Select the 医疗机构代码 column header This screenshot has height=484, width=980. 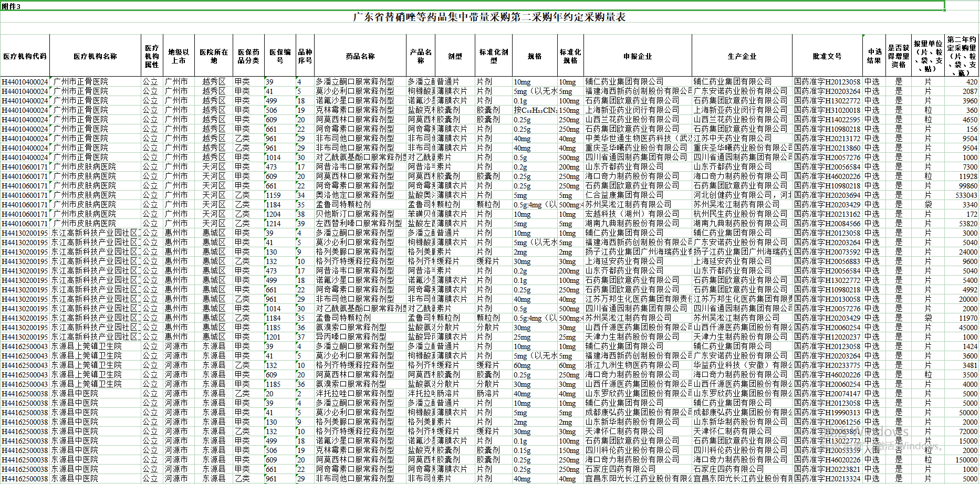click(25, 56)
